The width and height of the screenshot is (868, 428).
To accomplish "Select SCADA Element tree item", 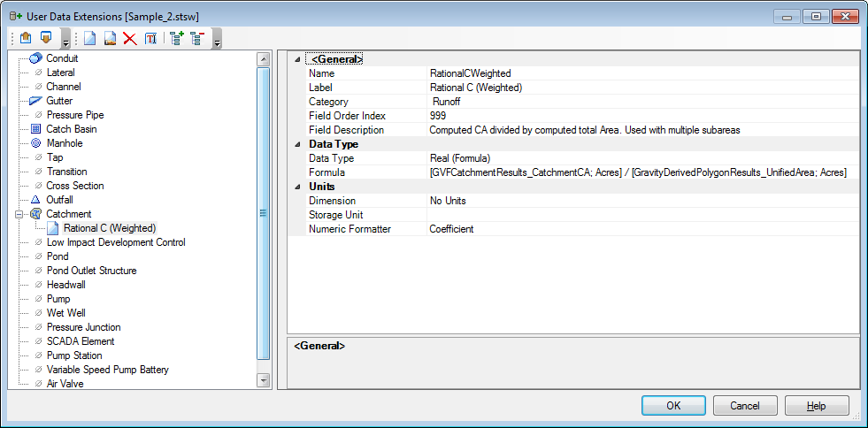I will 81,341.
